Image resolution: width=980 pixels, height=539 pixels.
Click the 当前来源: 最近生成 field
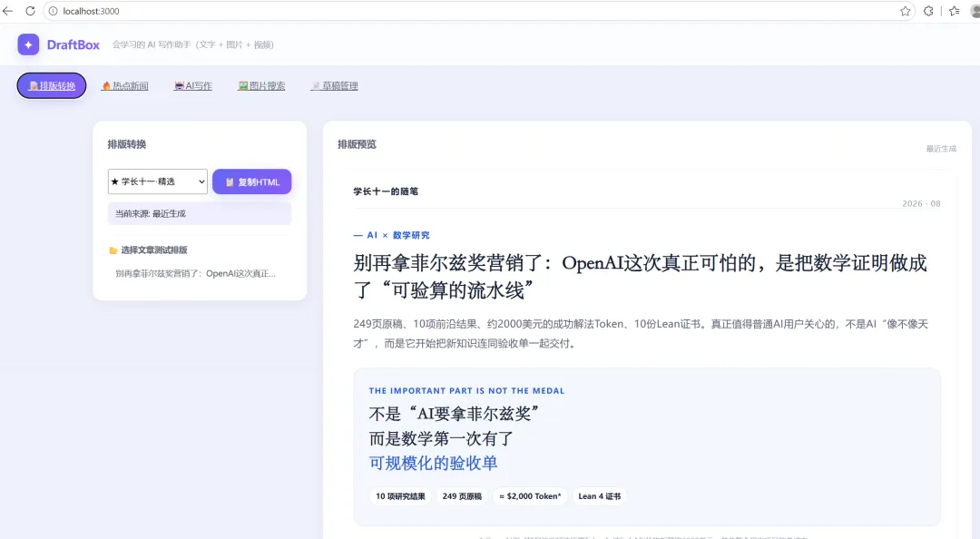coord(200,213)
